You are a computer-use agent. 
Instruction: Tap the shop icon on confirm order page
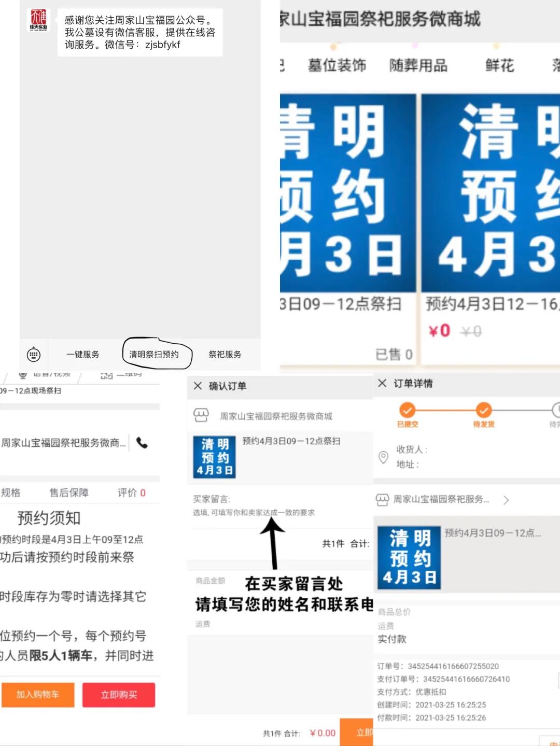point(201,415)
